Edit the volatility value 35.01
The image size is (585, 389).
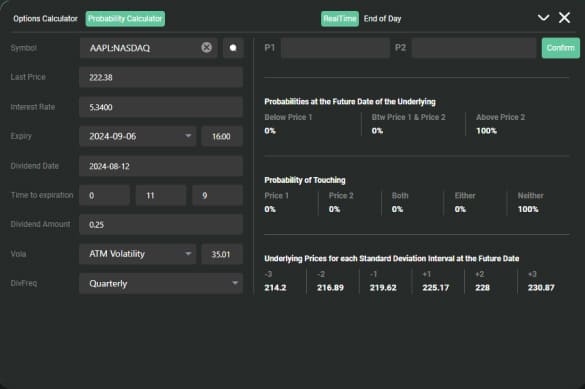(x=222, y=254)
